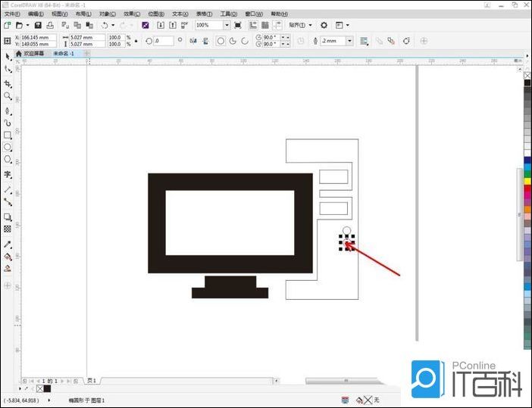Select the Artistic Media tool

point(8,123)
